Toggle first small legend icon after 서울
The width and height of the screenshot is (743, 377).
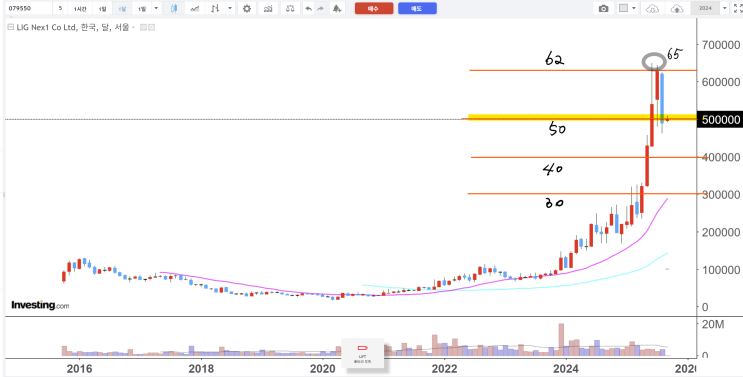click(144, 27)
